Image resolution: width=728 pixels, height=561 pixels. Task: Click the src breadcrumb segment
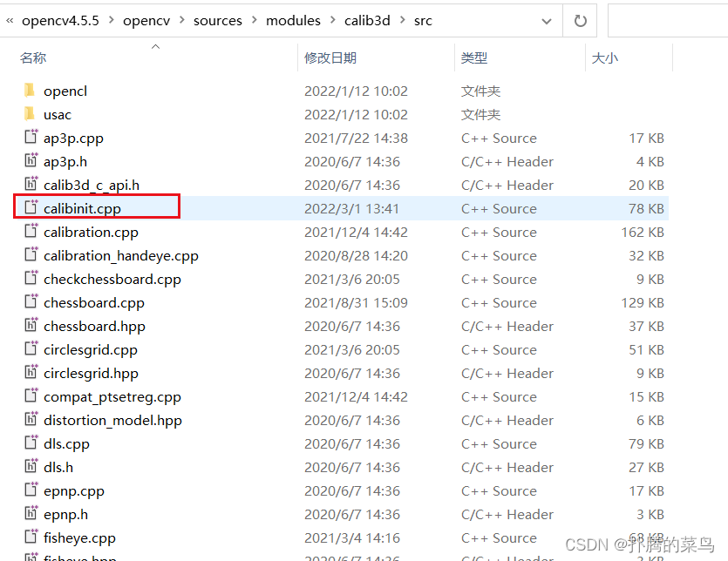point(423,21)
